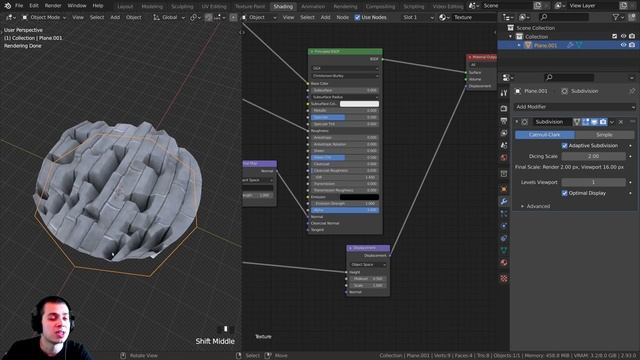Viewport: 640px width, 360px height.
Task: Open the Physics properties tab
Action: [x=504, y=226]
